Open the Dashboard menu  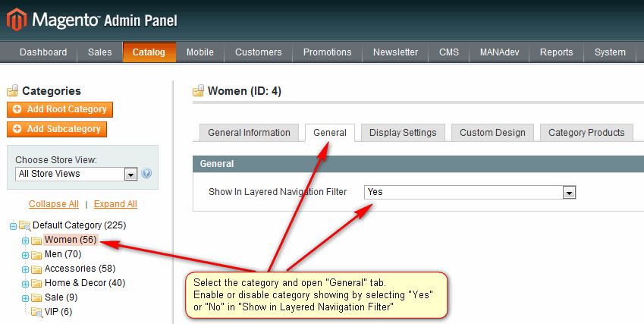tap(43, 52)
